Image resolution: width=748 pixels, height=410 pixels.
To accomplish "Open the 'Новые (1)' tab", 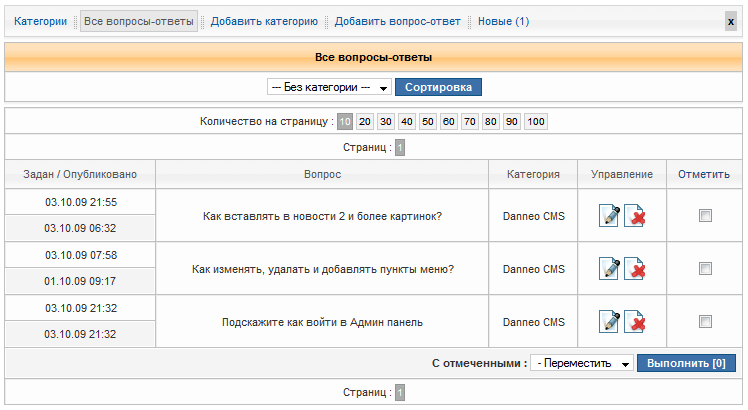I will [x=504, y=21].
